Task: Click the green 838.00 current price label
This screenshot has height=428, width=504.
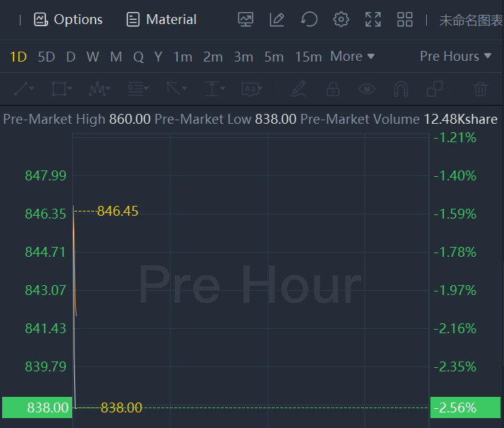Action: 38,407
